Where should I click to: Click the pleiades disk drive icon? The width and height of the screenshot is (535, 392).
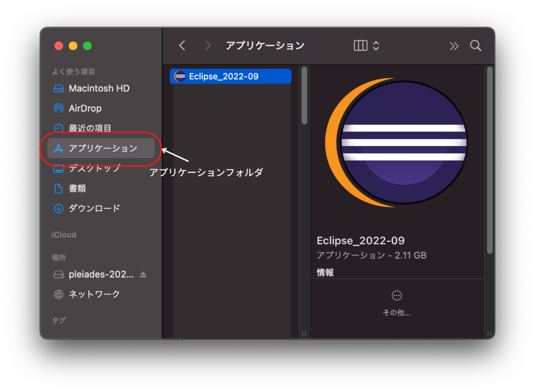coord(58,274)
